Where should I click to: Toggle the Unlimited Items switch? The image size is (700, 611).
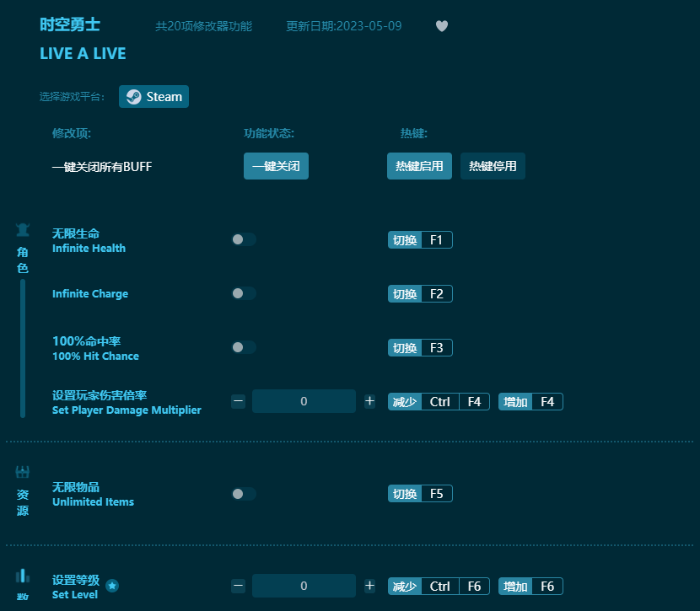pyautogui.click(x=244, y=493)
